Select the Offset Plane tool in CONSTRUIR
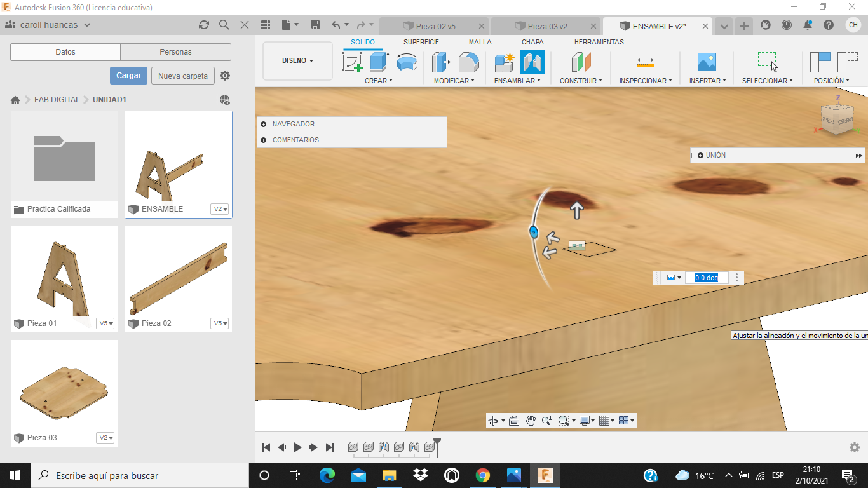Image resolution: width=868 pixels, height=488 pixels. 581,62
